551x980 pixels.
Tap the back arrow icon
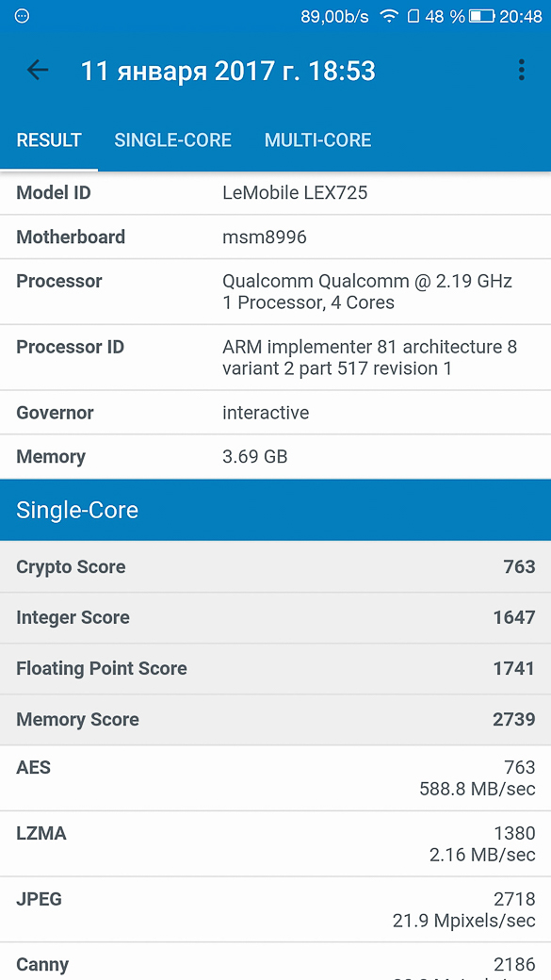pyautogui.click(x=38, y=70)
